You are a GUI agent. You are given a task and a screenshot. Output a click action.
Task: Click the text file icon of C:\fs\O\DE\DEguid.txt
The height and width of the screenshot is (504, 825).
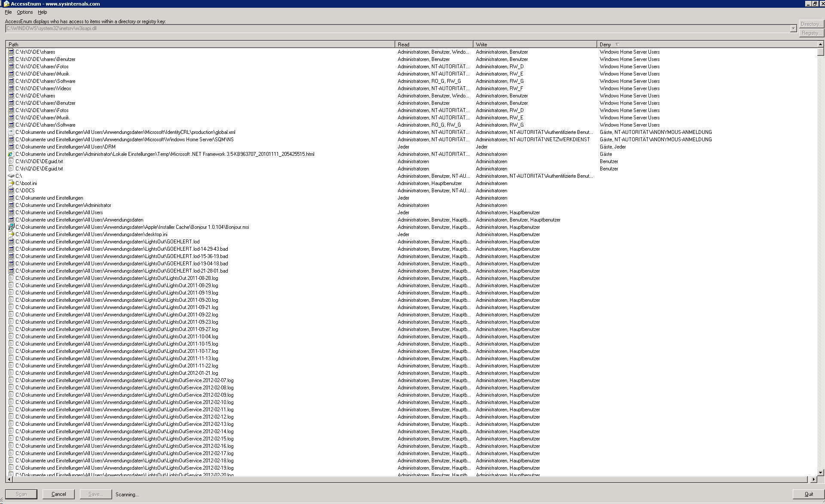tap(11, 161)
